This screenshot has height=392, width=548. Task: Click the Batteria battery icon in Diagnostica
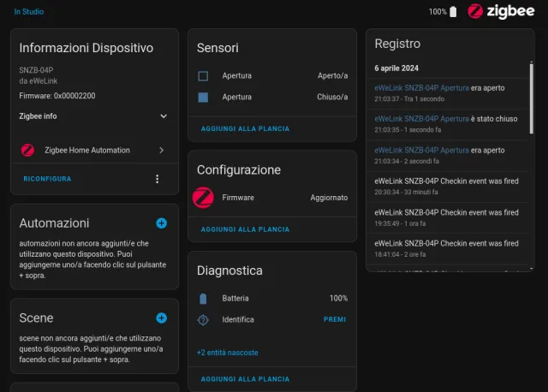coord(203,299)
